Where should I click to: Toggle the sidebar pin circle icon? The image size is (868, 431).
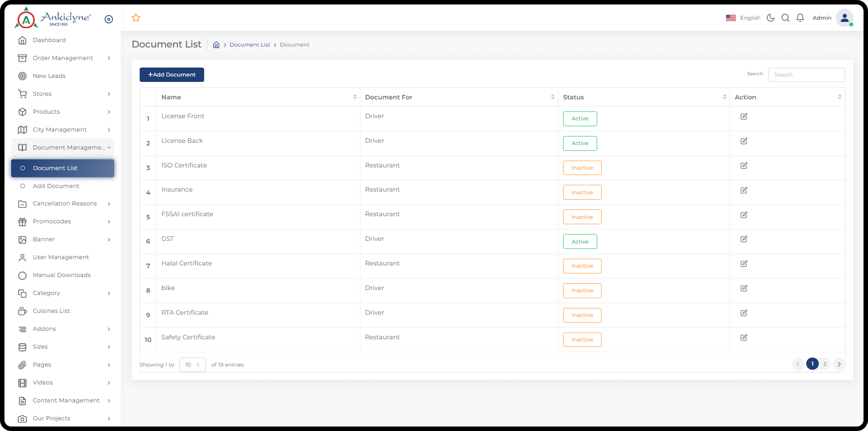(x=109, y=19)
